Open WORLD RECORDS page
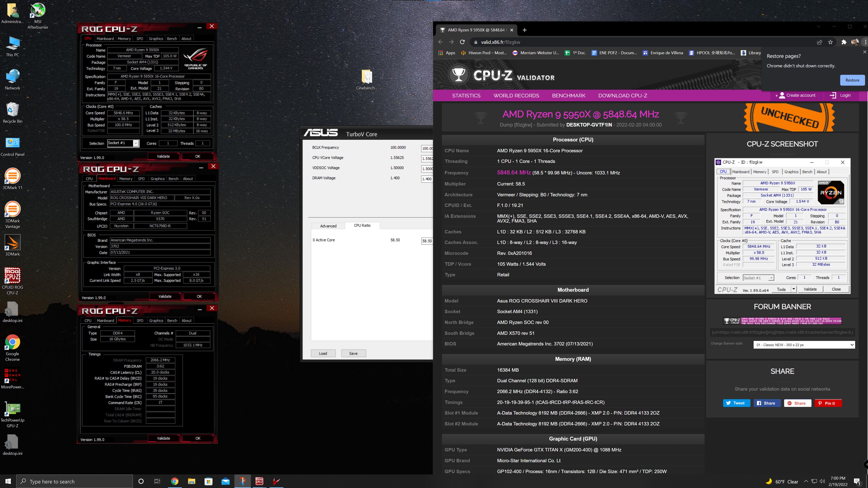 (x=516, y=95)
